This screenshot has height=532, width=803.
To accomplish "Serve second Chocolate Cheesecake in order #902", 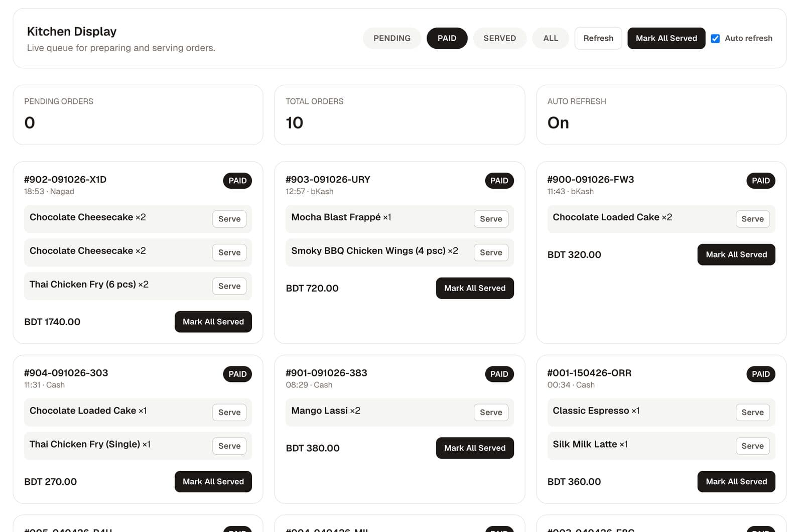I will 229,252.
